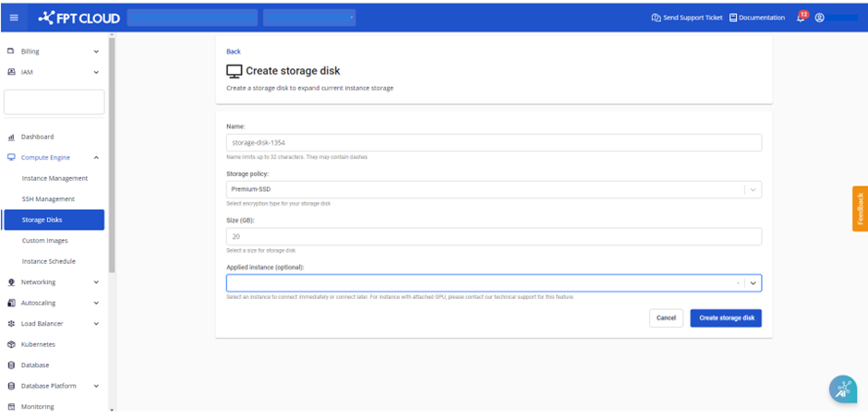This screenshot has width=868, height=418.
Task: Open the hamburger menu icon
Action: point(13,17)
